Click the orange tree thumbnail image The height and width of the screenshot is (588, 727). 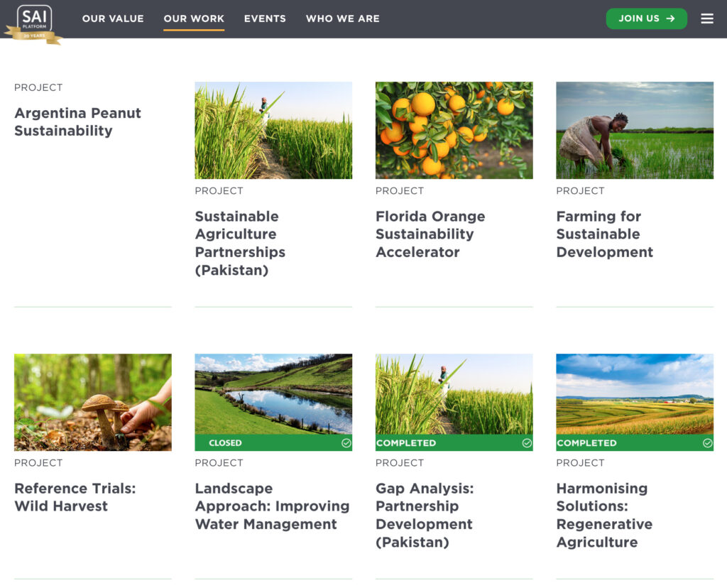click(x=454, y=130)
